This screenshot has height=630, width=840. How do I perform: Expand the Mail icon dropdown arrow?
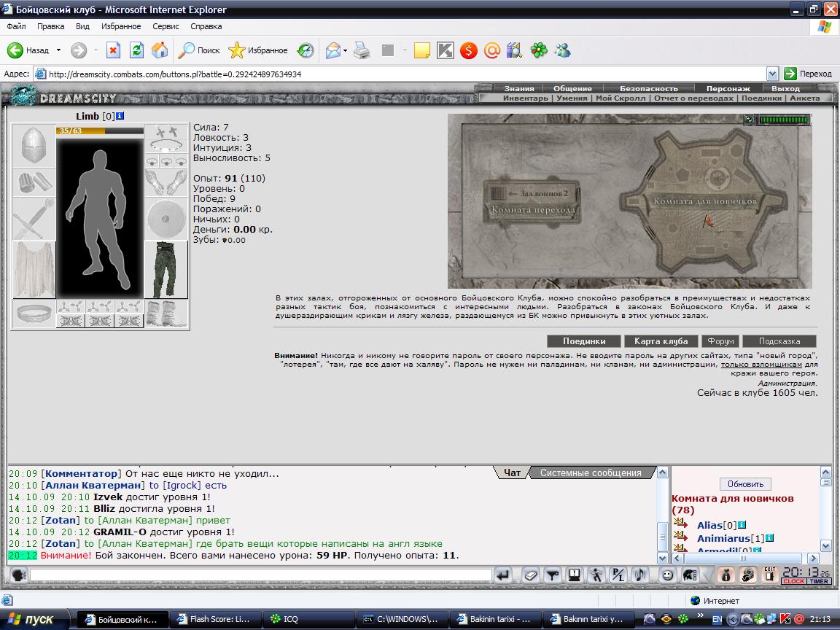(x=345, y=50)
